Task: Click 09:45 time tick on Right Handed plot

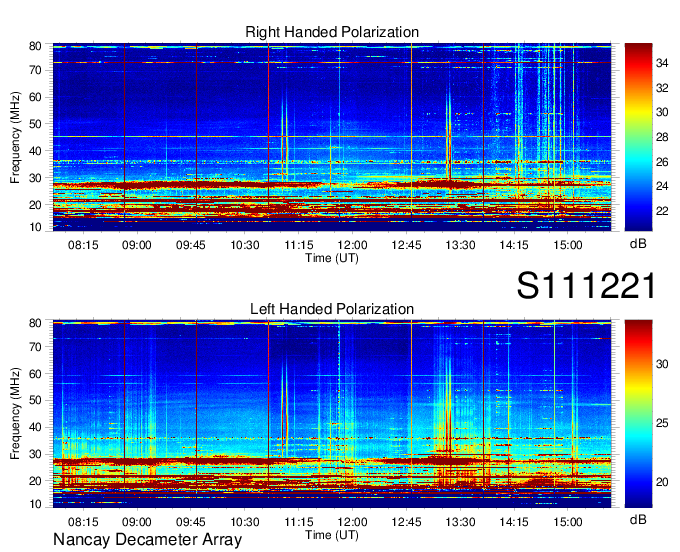Action: tap(190, 245)
